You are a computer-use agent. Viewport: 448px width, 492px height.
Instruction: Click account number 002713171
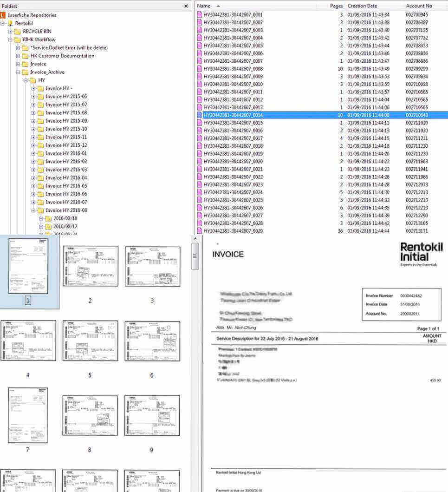pos(416,231)
